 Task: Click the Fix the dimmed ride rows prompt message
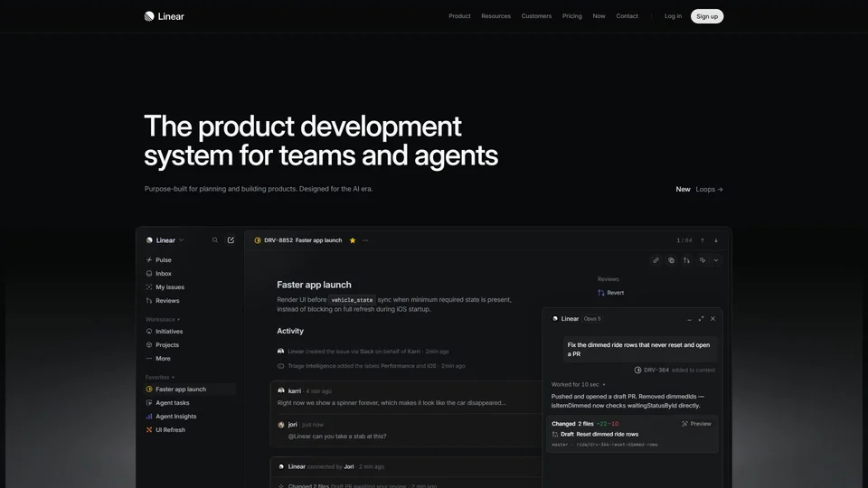pyautogui.click(x=640, y=349)
